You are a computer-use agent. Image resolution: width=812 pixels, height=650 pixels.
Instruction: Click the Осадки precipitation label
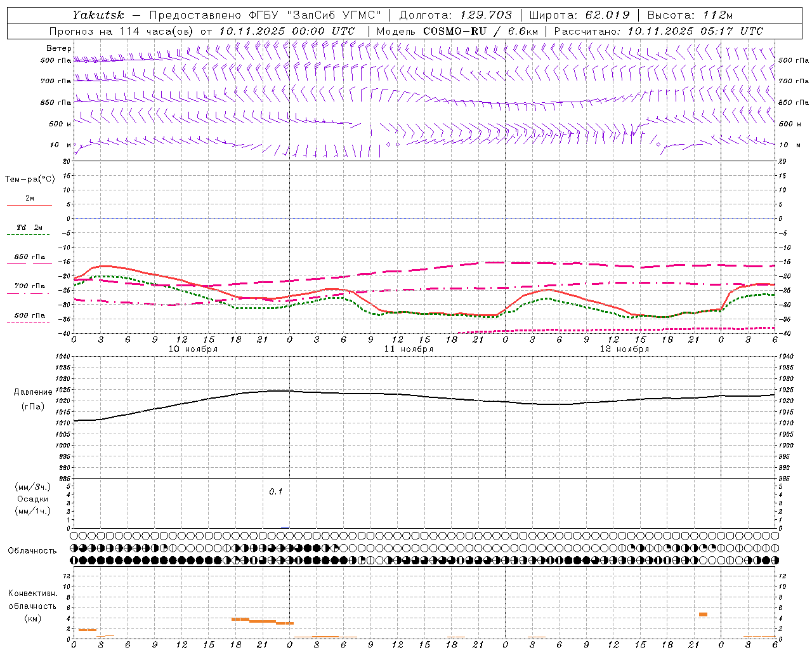tap(32, 499)
